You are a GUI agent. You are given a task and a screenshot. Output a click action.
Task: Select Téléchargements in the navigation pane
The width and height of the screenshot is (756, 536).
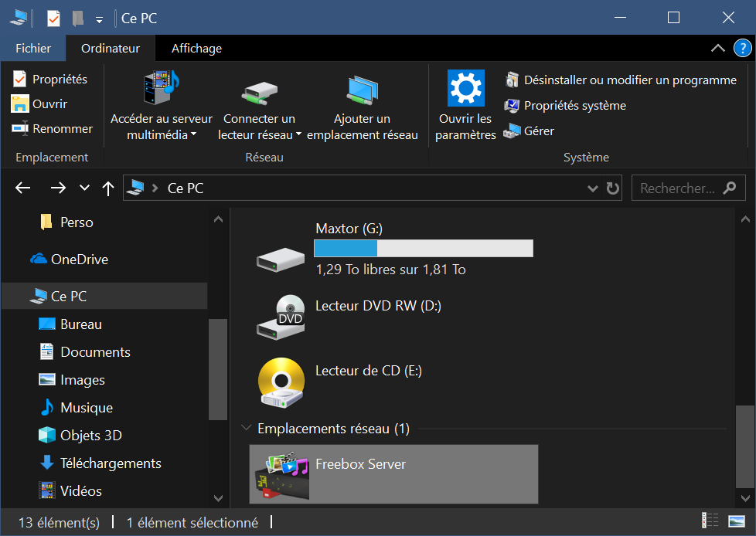pyautogui.click(x=111, y=463)
